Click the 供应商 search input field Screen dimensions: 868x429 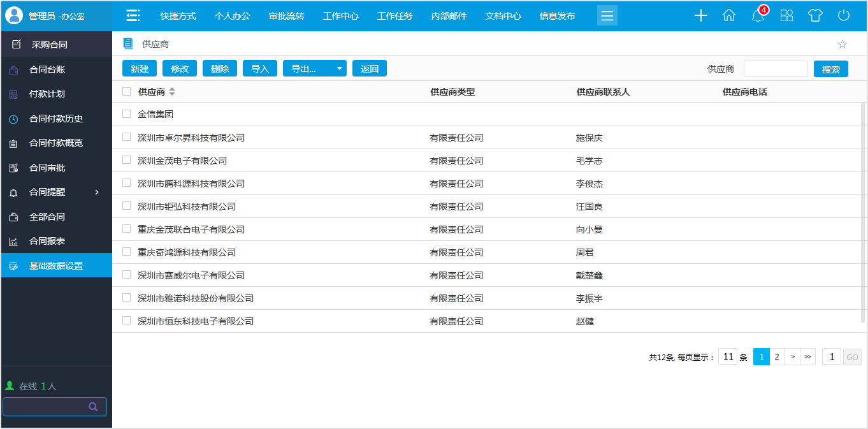pos(775,68)
